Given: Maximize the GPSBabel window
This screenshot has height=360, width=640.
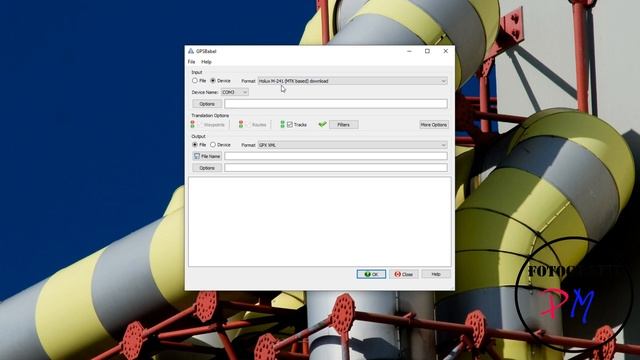Looking at the screenshot, I should (427, 51).
